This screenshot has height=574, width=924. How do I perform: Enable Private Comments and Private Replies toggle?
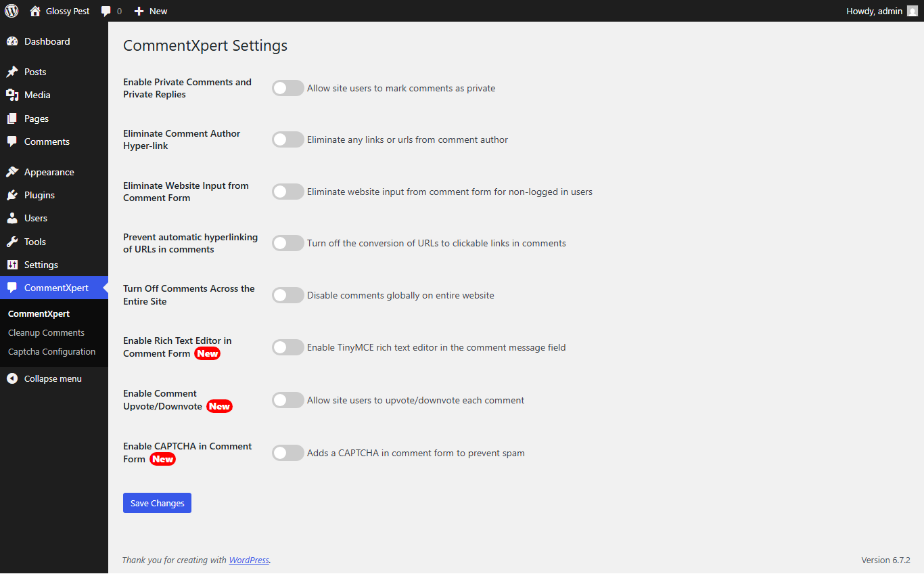[288, 88]
